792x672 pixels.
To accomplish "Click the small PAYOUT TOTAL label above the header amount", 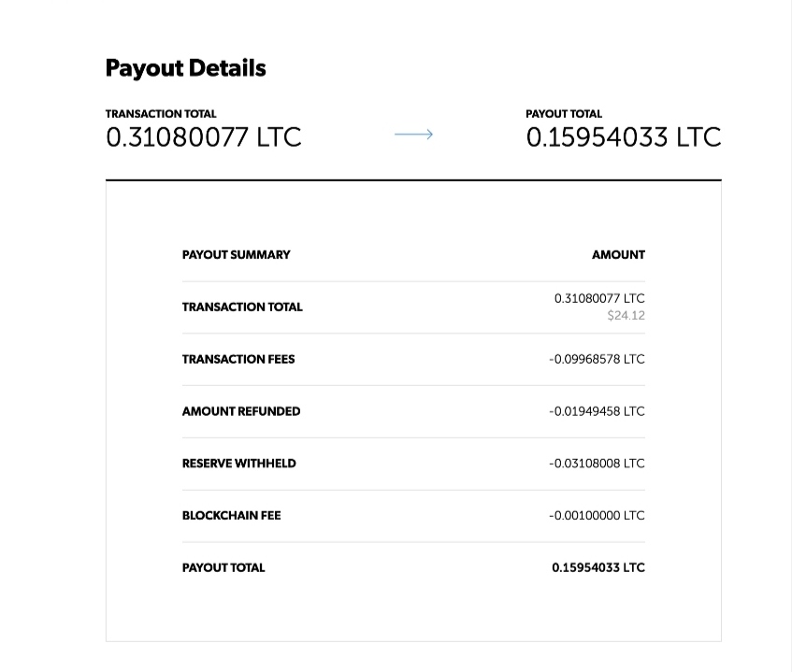I will [x=564, y=114].
